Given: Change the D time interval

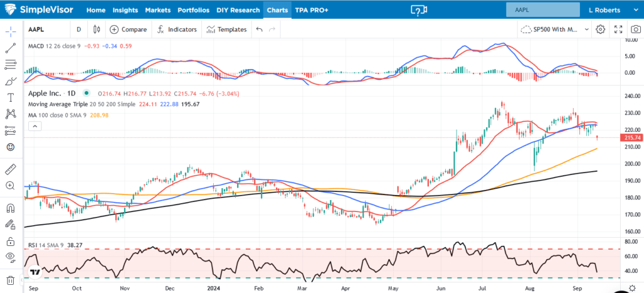Looking at the screenshot, I should 79,30.
